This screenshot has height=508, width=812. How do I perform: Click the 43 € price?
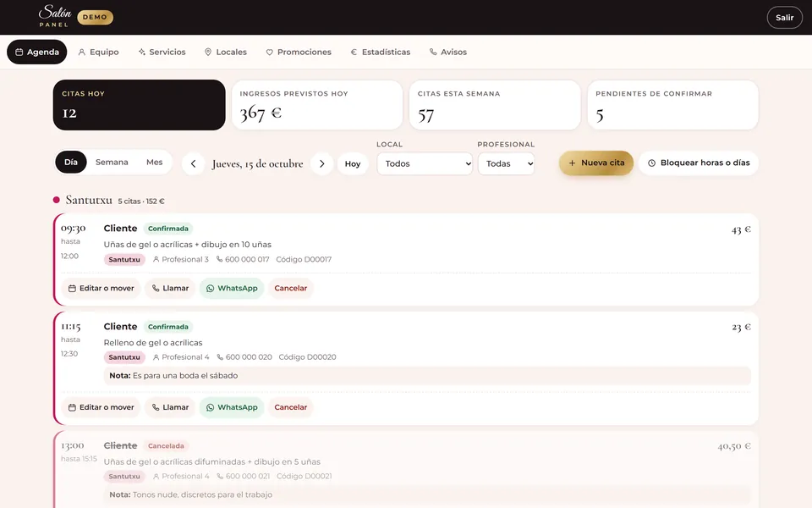(741, 229)
